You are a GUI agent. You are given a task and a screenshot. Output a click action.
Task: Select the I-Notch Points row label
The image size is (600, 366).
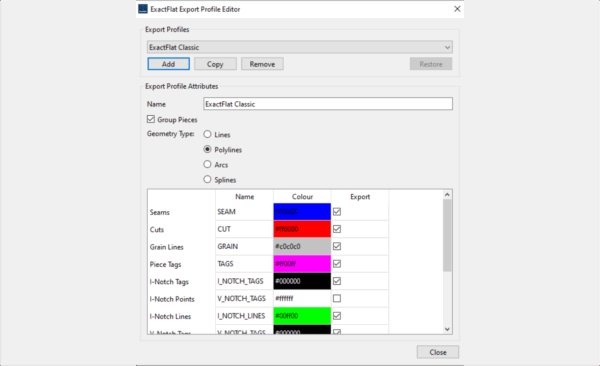coord(172,299)
